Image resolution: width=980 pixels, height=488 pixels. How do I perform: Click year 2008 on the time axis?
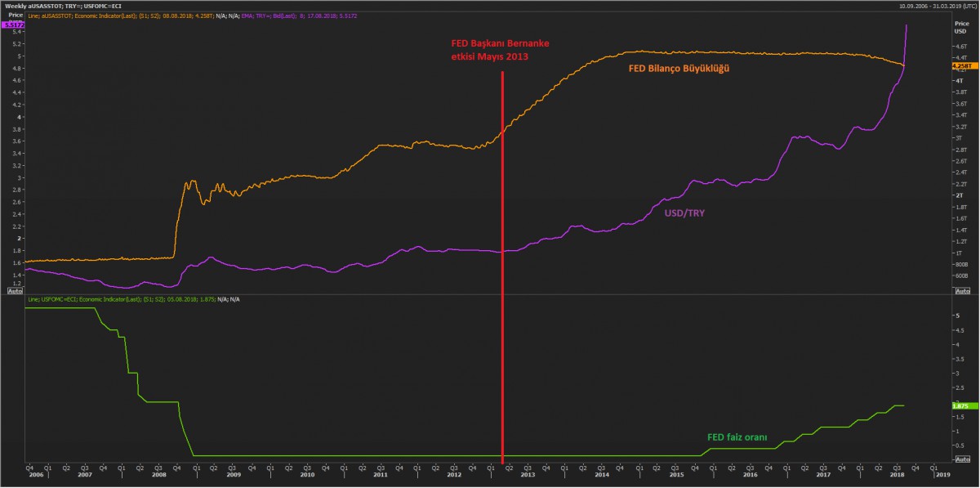tap(159, 474)
